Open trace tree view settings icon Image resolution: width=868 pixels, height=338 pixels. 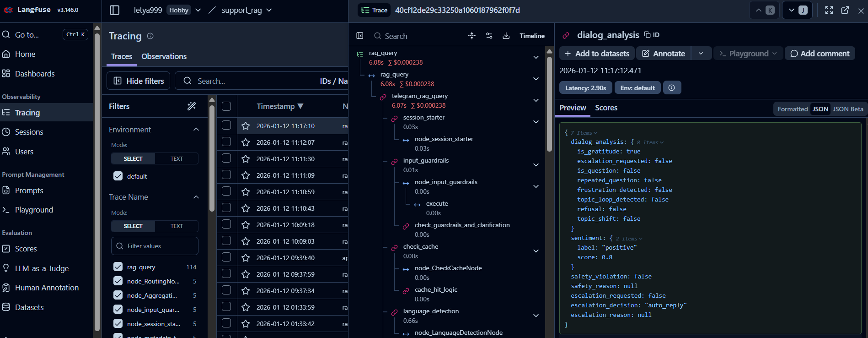[x=489, y=36]
